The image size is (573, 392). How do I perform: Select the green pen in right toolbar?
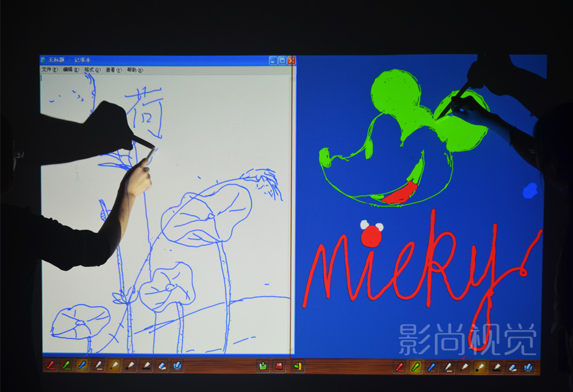416,367
